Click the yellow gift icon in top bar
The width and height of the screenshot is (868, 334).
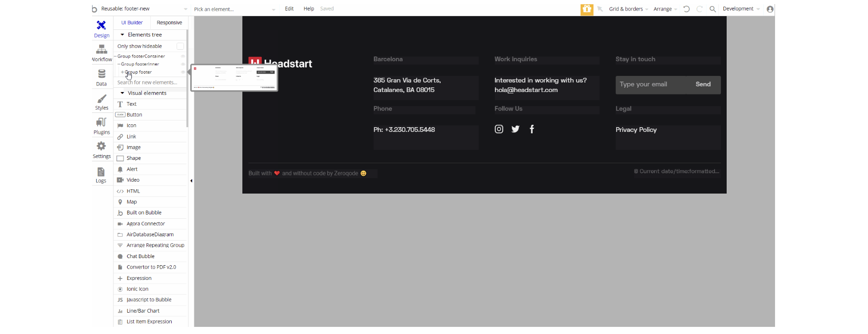coord(587,9)
